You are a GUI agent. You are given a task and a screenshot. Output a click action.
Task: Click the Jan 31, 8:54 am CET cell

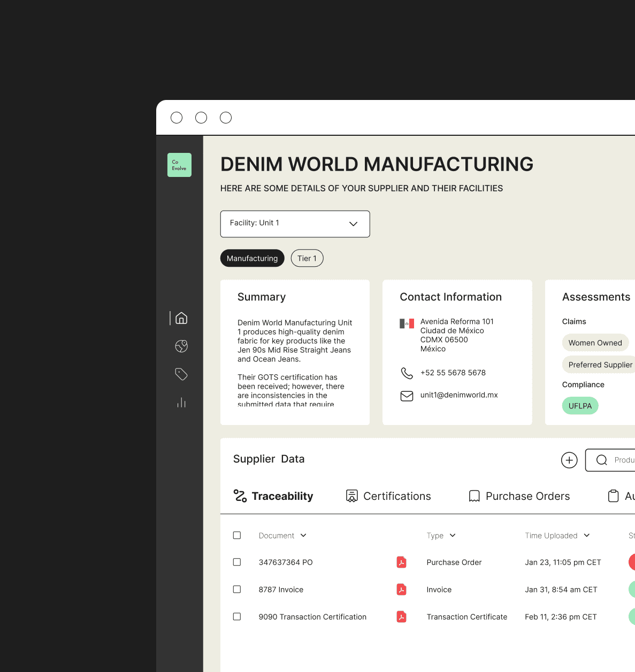(561, 590)
